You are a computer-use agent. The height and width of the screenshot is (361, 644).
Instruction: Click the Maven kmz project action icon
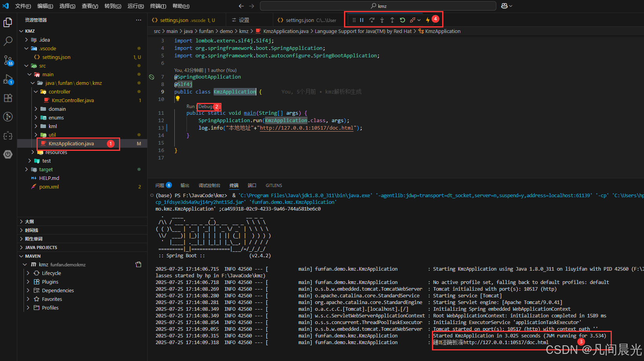(x=138, y=264)
